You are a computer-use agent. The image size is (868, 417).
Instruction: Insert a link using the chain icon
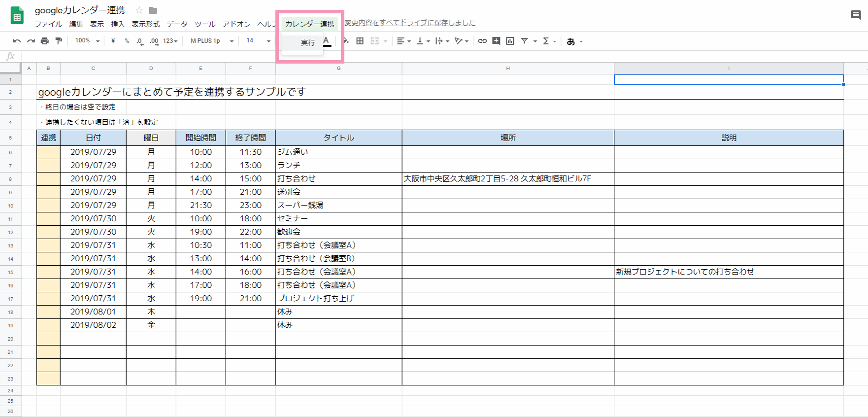coord(482,41)
